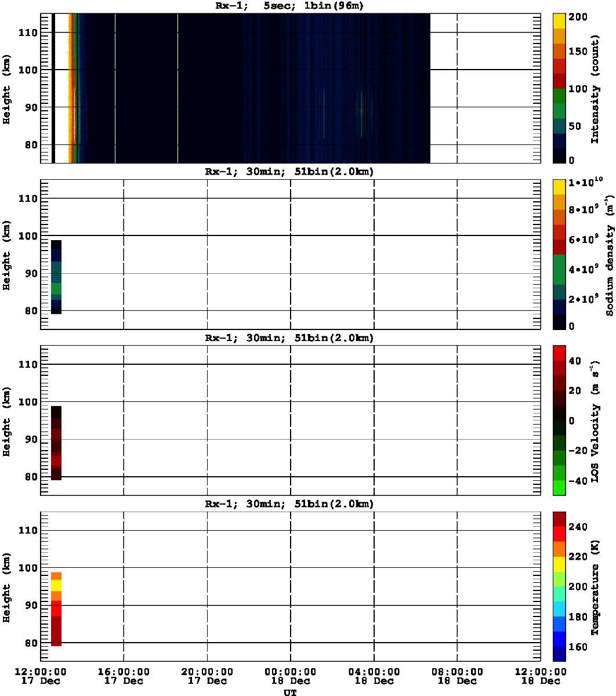This screenshot has width=616, height=696.
Task: Click the 04:00:00 18 Dec time label
Action: pos(374,676)
